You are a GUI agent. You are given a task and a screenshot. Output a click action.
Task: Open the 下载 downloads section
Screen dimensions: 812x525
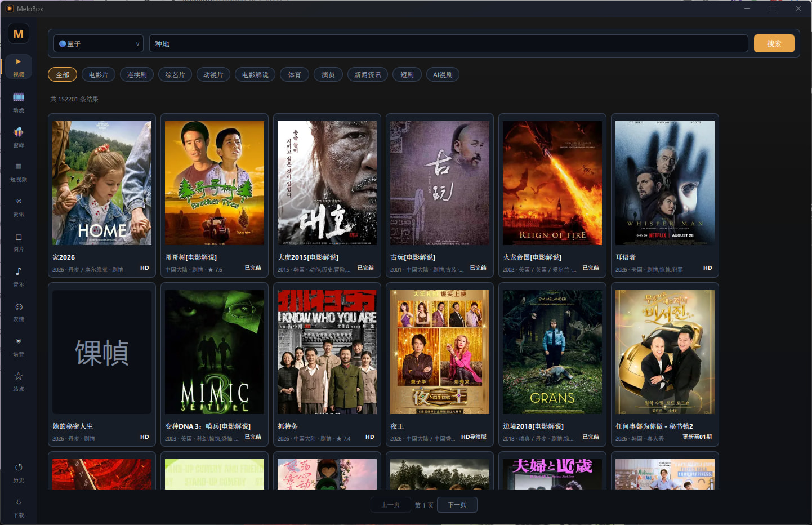tap(19, 508)
